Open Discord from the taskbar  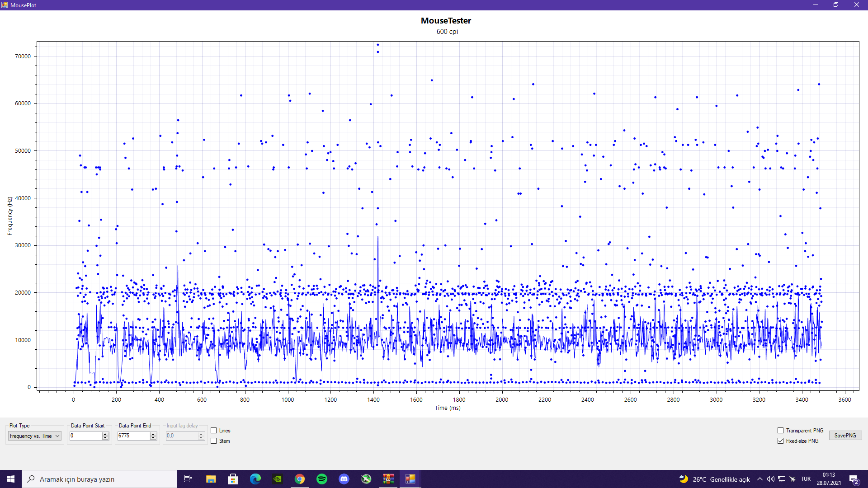point(344,479)
